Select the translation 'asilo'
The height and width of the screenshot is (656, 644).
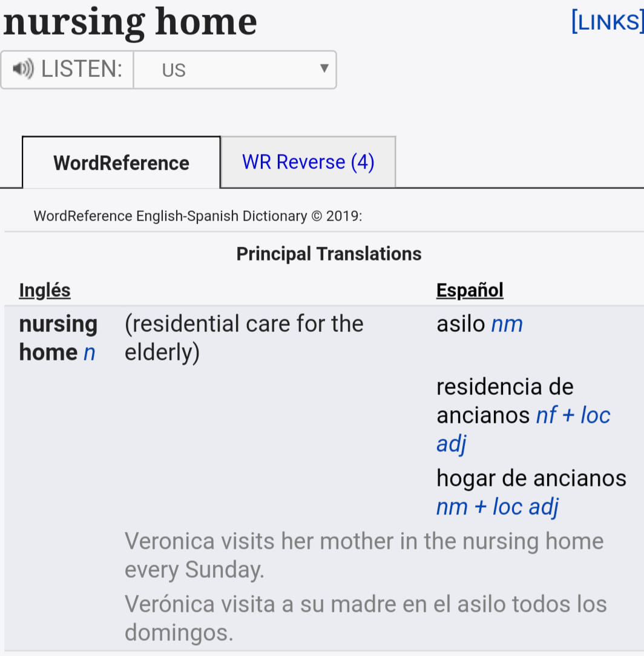(x=461, y=324)
